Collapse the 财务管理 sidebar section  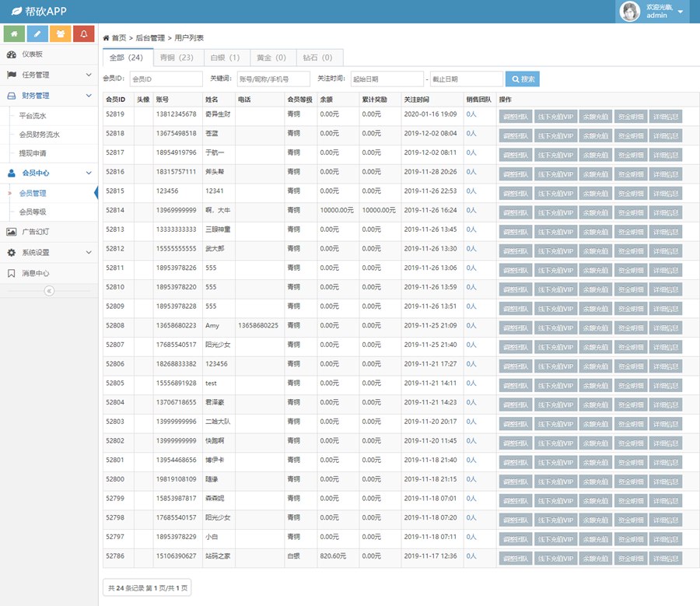point(49,96)
